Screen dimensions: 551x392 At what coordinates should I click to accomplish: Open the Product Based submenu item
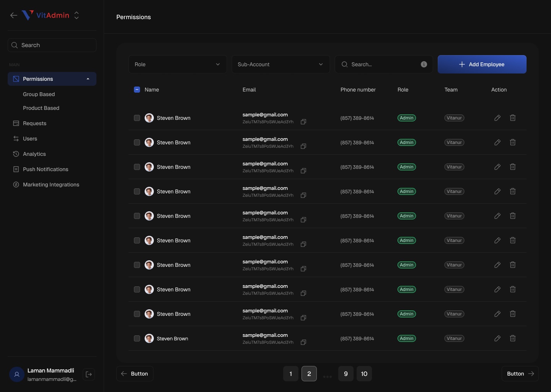tap(41, 108)
